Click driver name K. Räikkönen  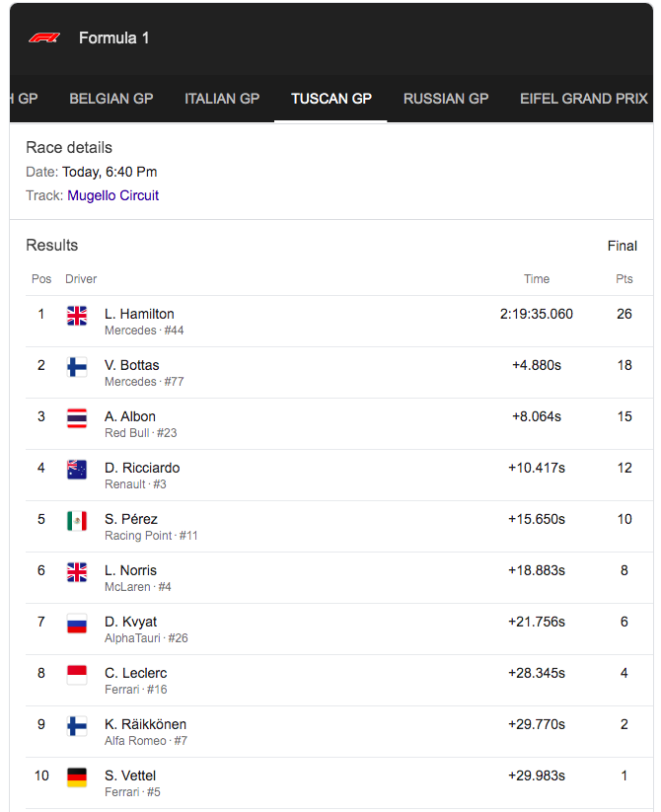tap(145, 724)
